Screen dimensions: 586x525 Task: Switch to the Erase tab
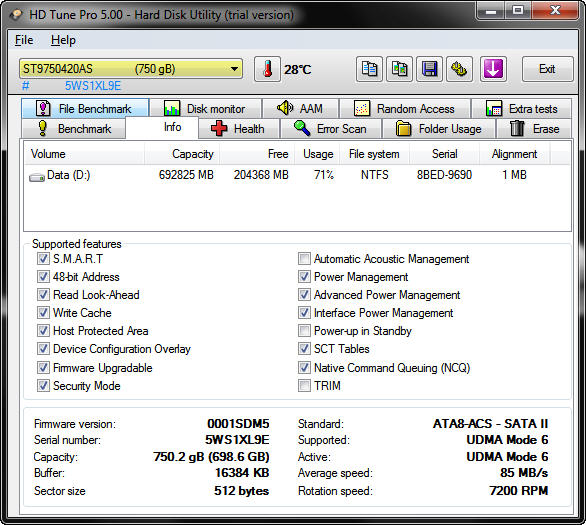pos(534,129)
